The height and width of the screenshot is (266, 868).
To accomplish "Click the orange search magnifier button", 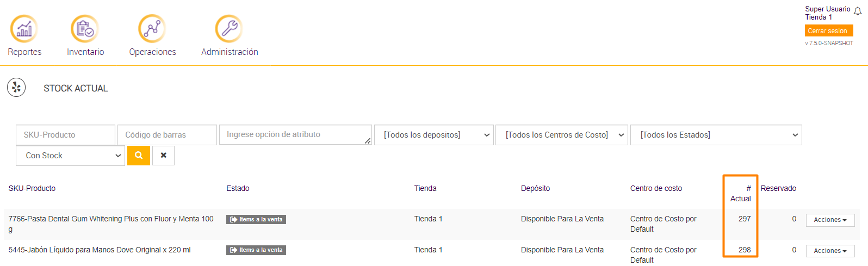I will (x=139, y=156).
